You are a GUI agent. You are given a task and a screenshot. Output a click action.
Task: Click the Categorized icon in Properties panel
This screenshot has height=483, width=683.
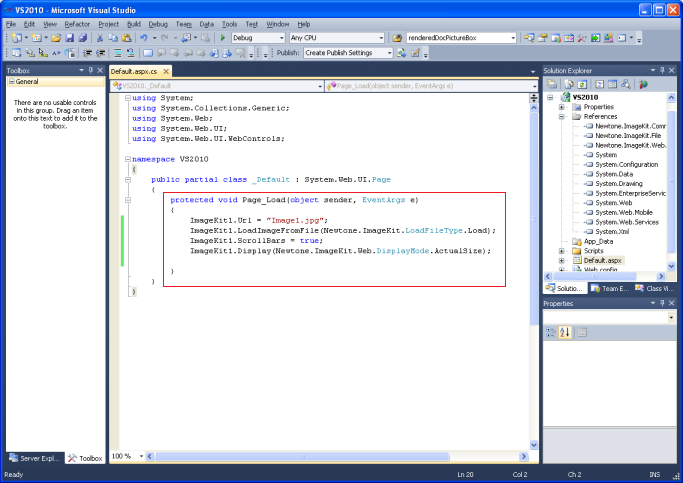click(x=551, y=333)
